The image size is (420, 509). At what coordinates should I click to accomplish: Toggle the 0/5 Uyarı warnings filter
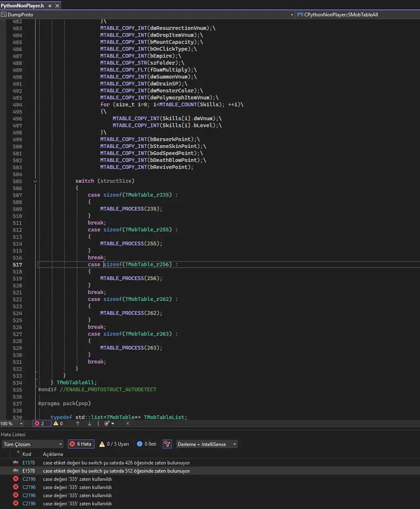[x=114, y=444]
